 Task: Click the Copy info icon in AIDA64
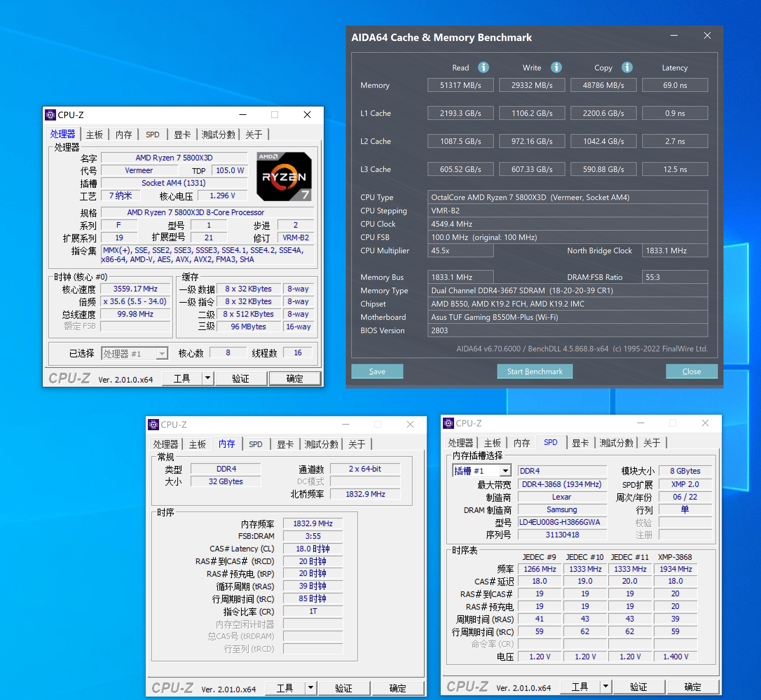tap(627, 67)
